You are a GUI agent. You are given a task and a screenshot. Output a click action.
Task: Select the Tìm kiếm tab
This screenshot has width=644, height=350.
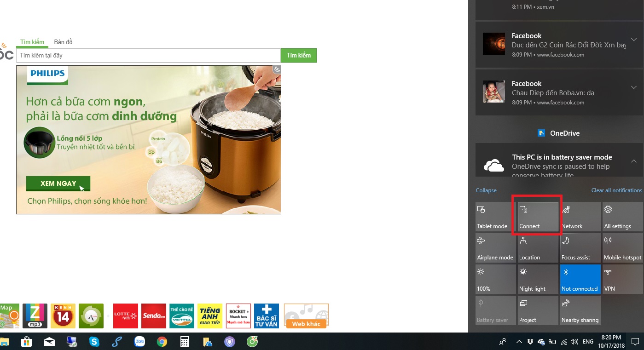pos(32,42)
